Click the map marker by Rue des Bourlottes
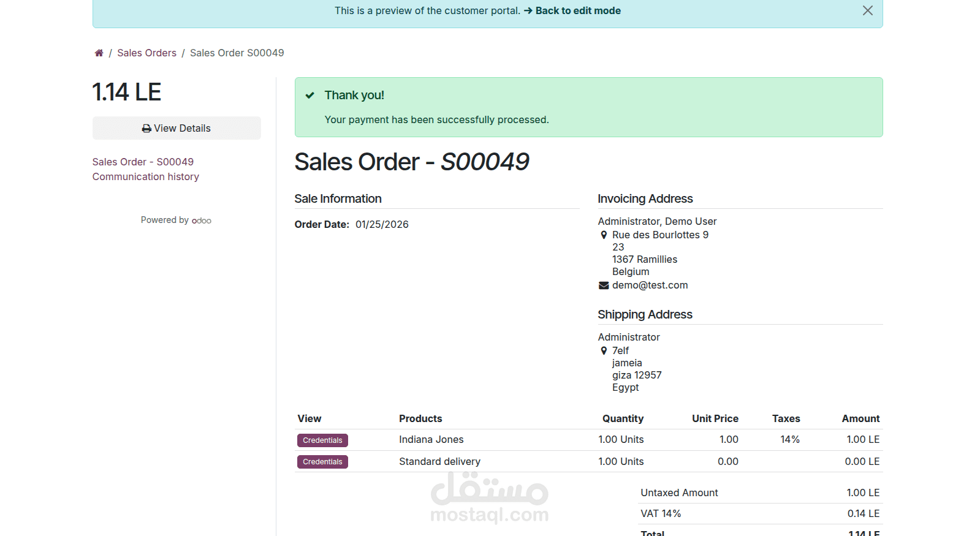This screenshot has height=536, width=980. (604, 235)
